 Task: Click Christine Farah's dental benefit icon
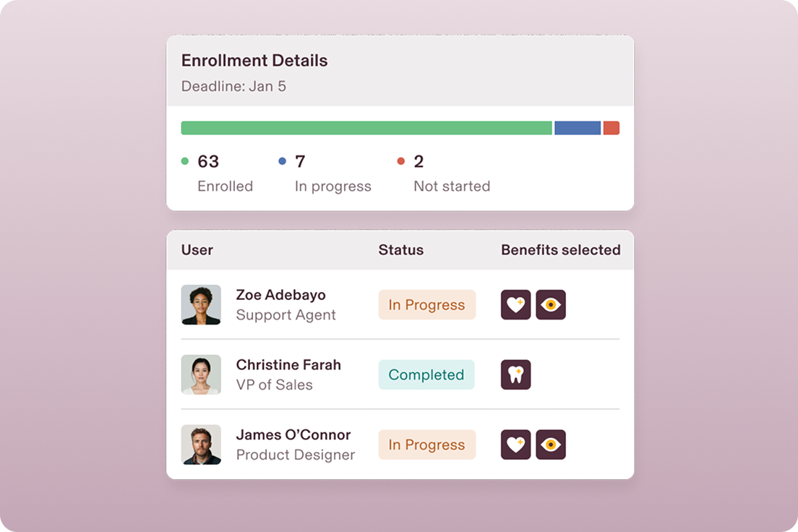point(515,374)
